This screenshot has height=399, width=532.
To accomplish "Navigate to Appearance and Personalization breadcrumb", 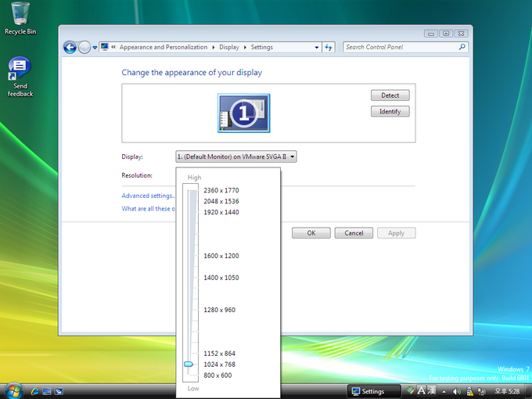I will 164,47.
